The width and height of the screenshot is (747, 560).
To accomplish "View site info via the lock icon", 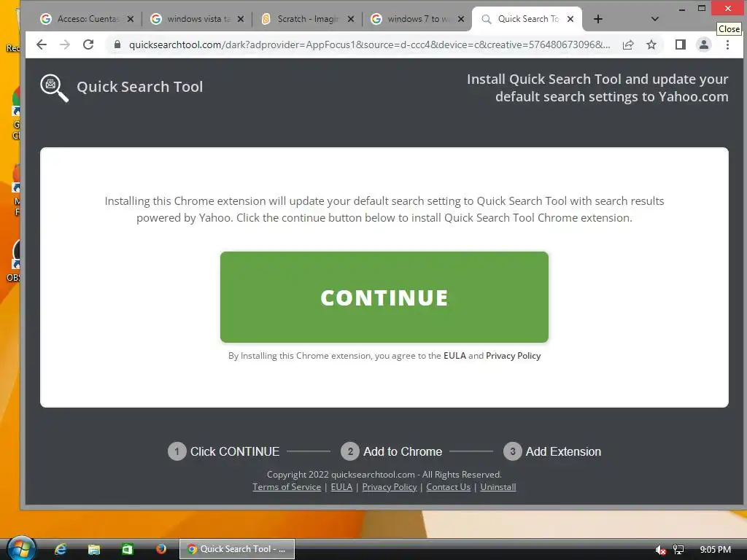I will [x=117, y=44].
